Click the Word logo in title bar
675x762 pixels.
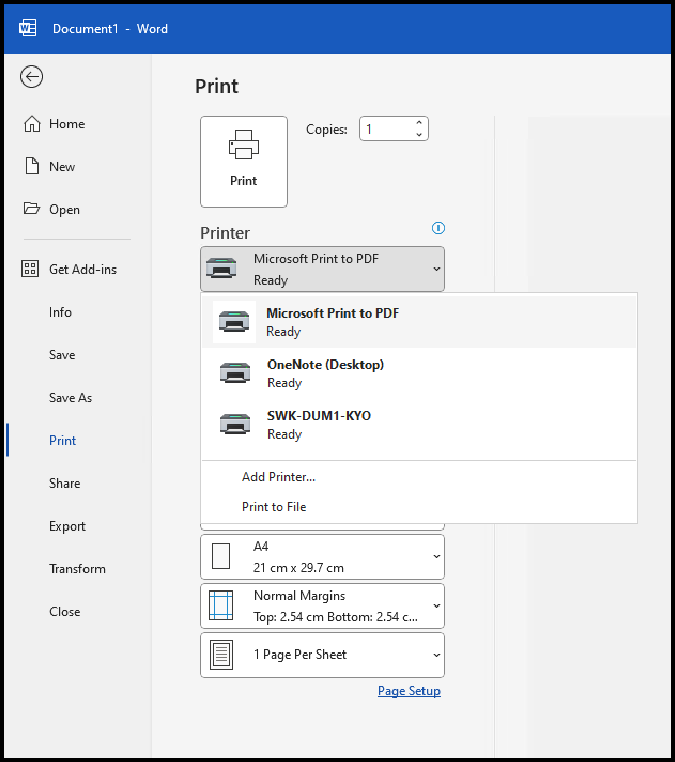click(28, 28)
